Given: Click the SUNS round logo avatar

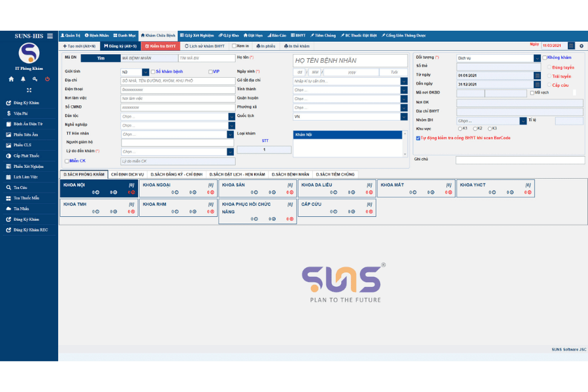Looking at the screenshot, I should coord(29,54).
